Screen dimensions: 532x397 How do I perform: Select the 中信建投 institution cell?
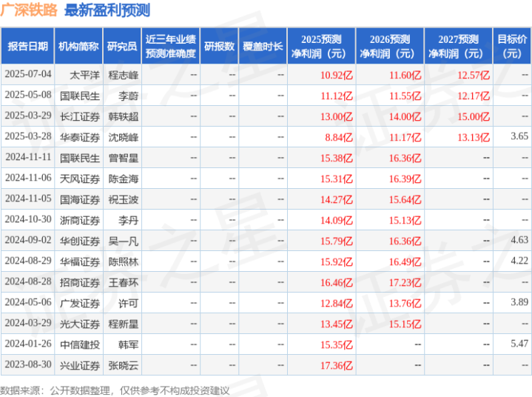coord(80,344)
